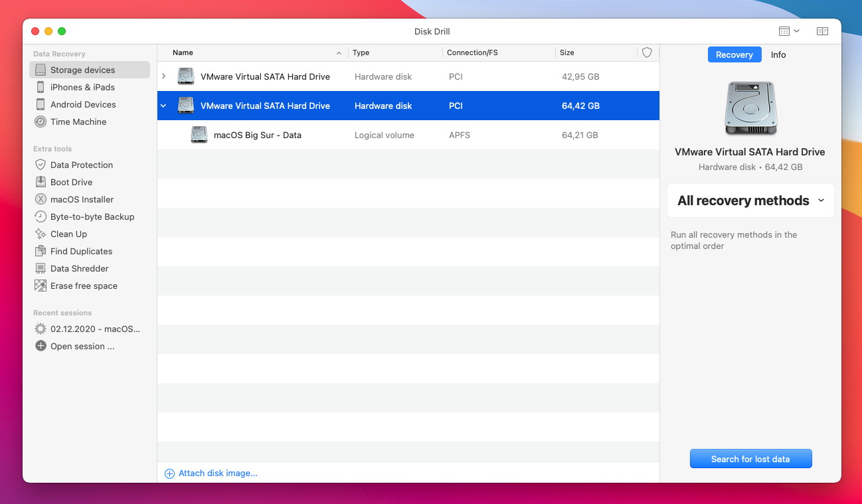Open the view mode dropdown in title bar

tap(789, 31)
